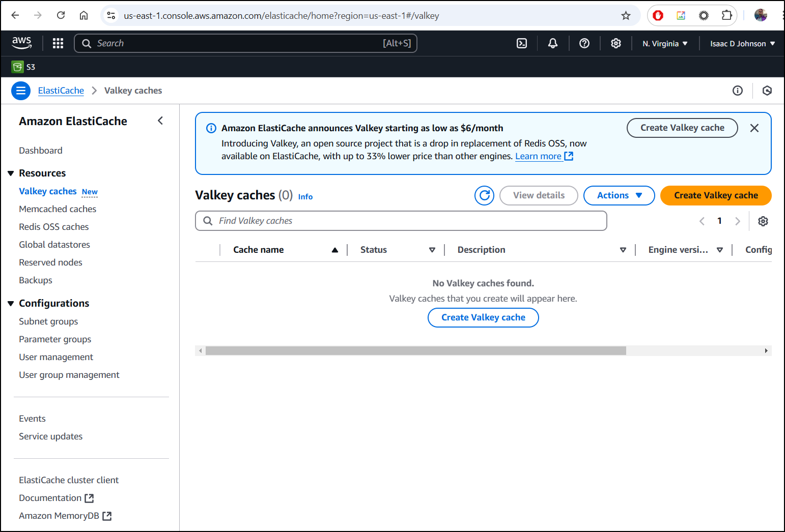Toggle the blue hamburger navigation menu
Viewport: 785px width, 532px height.
coord(21,91)
